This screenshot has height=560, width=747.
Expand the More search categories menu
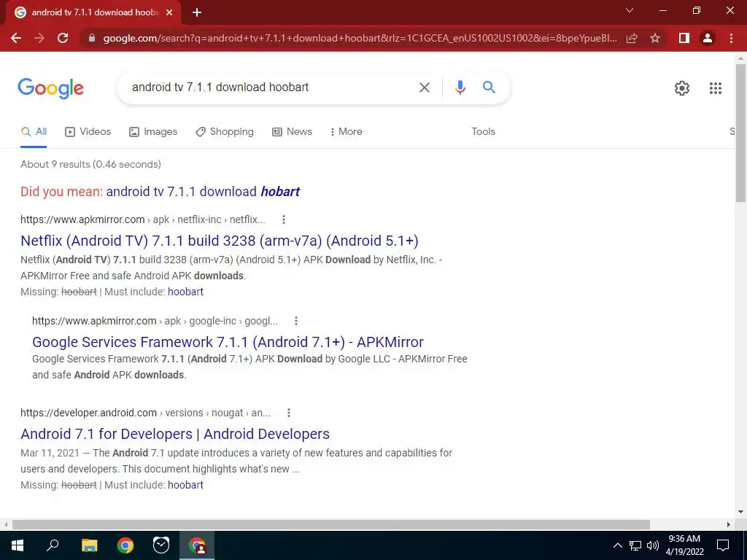pyautogui.click(x=347, y=132)
